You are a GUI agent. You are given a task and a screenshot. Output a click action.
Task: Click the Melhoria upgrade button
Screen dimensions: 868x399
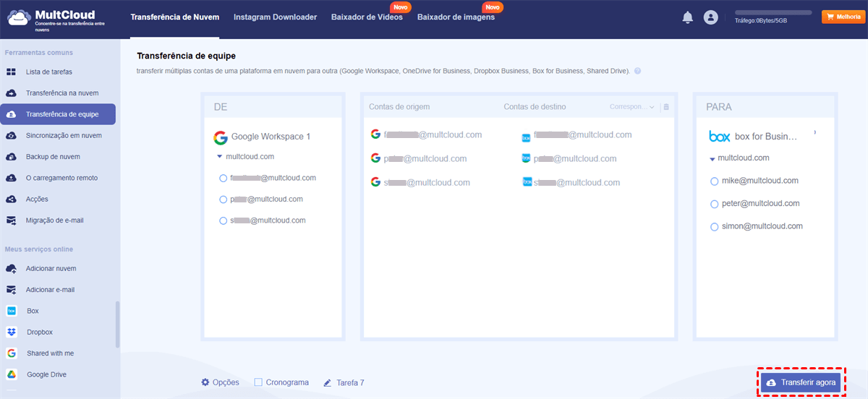coord(842,17)
